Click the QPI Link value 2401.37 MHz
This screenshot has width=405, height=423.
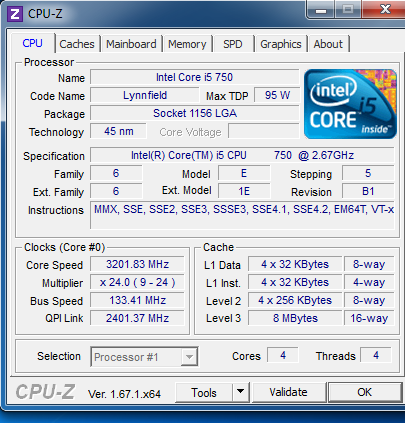tap(137, 318)
